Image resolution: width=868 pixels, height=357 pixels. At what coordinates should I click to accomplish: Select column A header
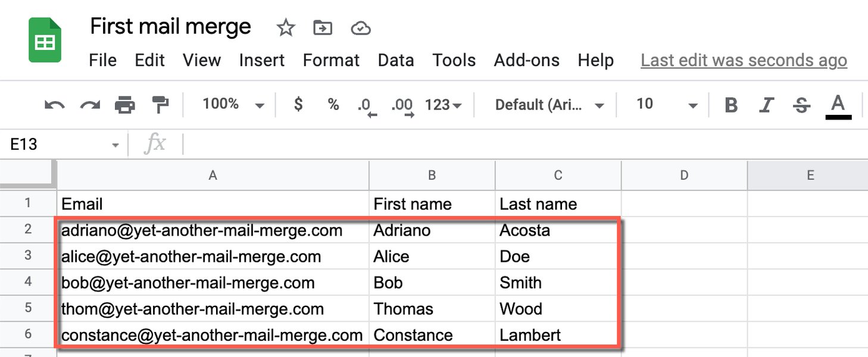213,176
